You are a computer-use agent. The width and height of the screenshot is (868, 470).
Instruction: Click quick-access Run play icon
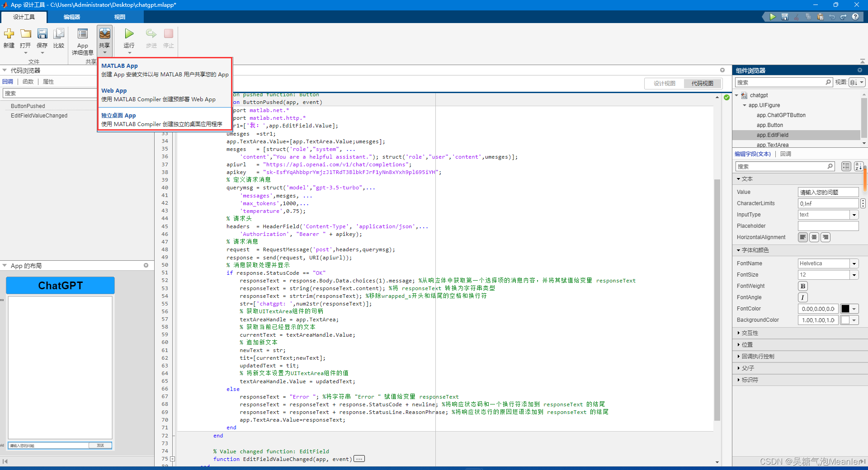pyautogui.click(x=773, y=17)
